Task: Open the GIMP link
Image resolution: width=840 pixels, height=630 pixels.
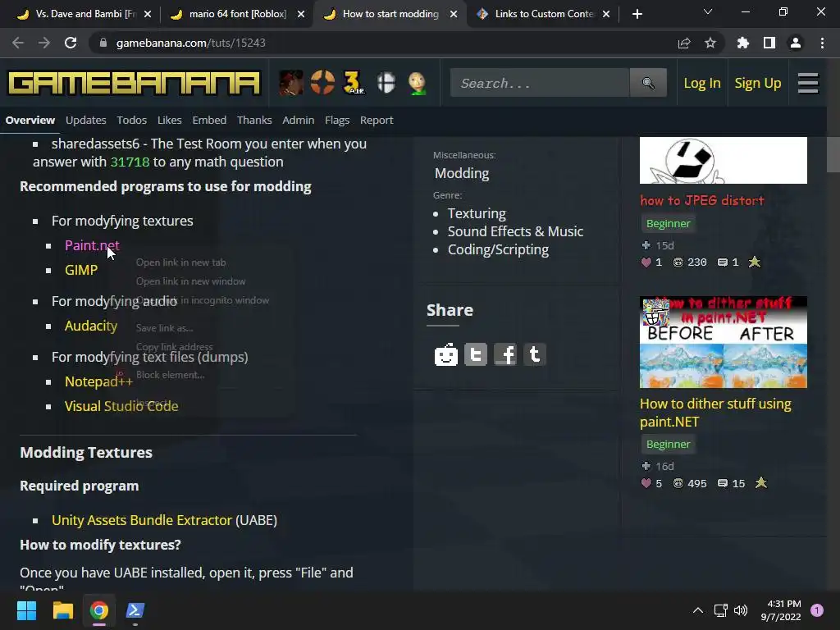Action: pos(81,270)
